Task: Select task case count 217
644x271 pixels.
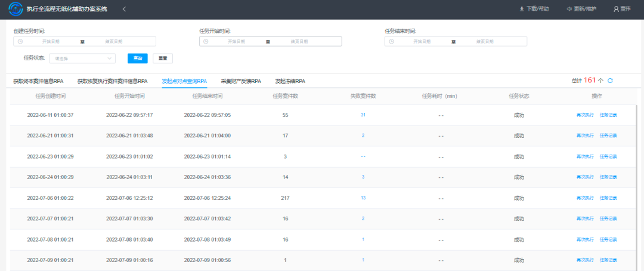Action: [286, 198]
